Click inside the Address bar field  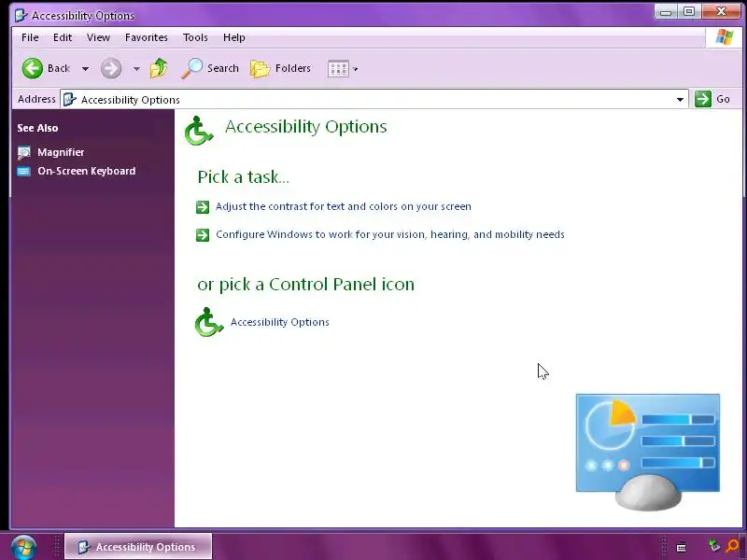click(374, 100)
